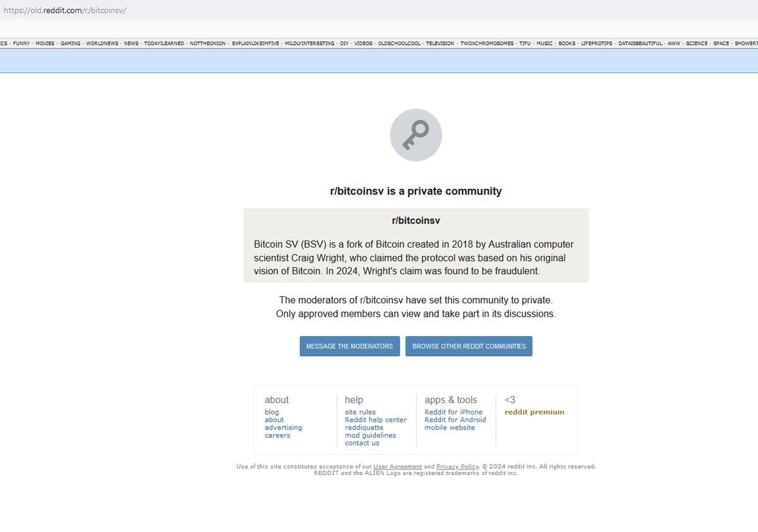758x532 pixels.
Task: Open the reddiquette footer link
Action: pyautogui.click(x=364, y=428)
